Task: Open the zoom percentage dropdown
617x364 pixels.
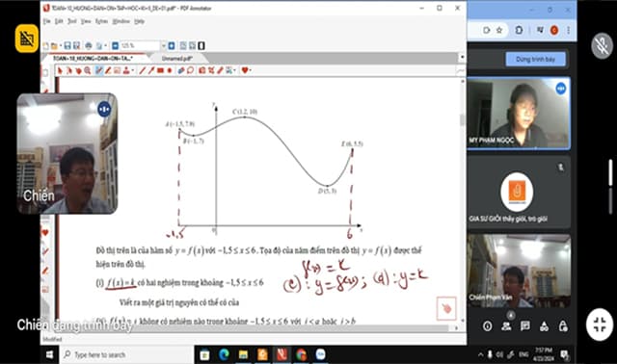Action: (163, 45)
